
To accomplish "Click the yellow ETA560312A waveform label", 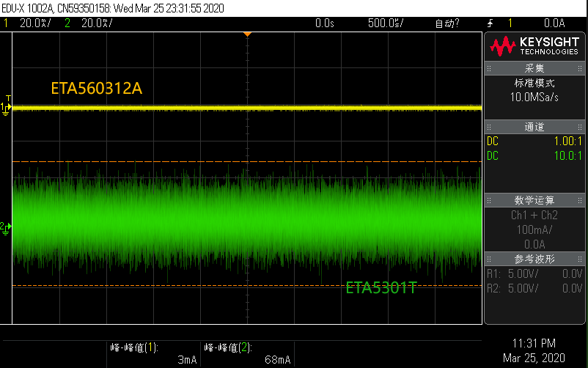I will 96,89.
